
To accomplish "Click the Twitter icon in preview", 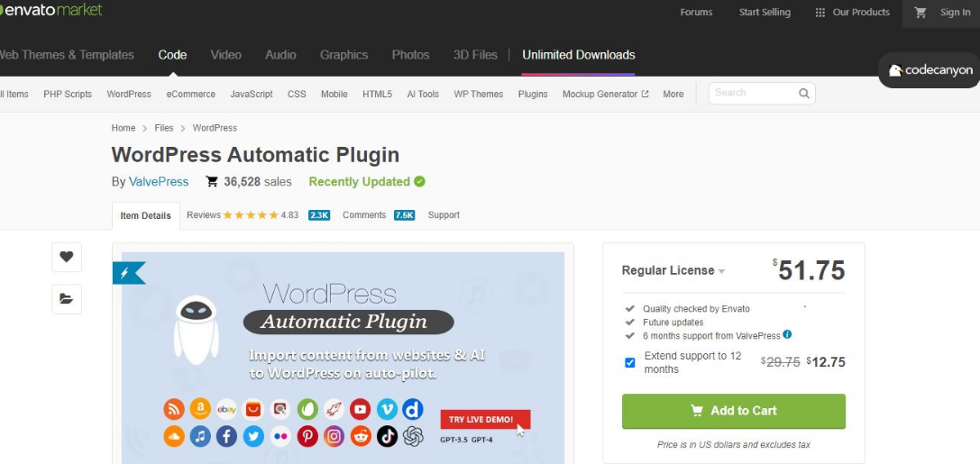I will click(253, 436).
